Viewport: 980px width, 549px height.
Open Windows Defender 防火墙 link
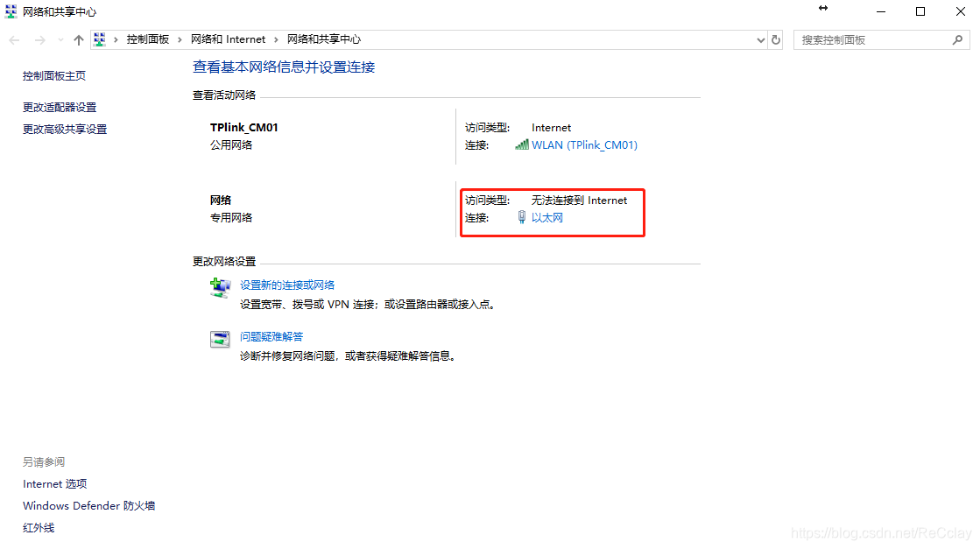[x=88, y=506]
